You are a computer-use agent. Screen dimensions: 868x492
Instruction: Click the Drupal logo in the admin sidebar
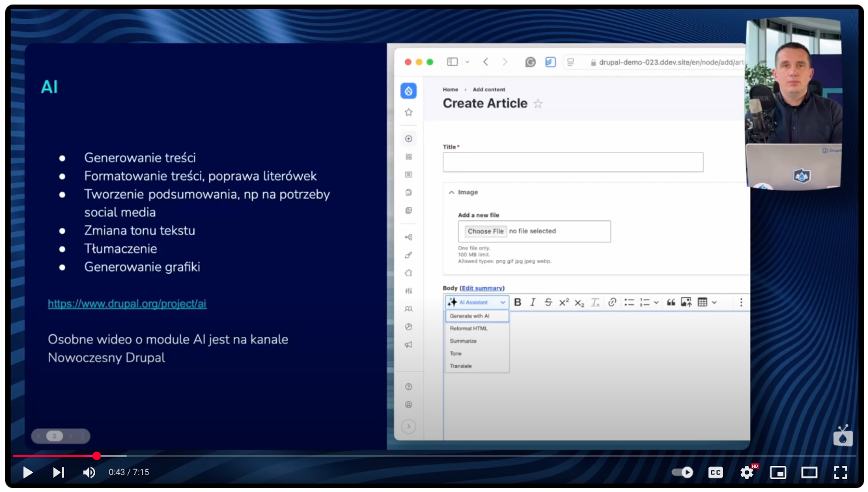pos(408,91)
